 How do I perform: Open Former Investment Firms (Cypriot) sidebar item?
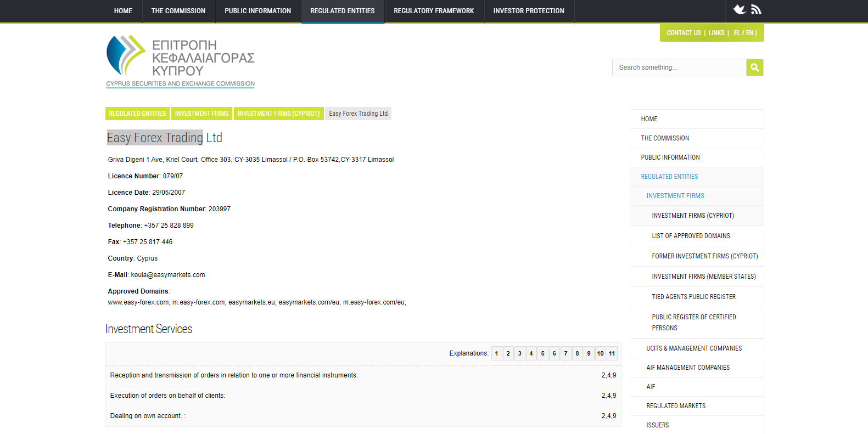tap(697, 256)
